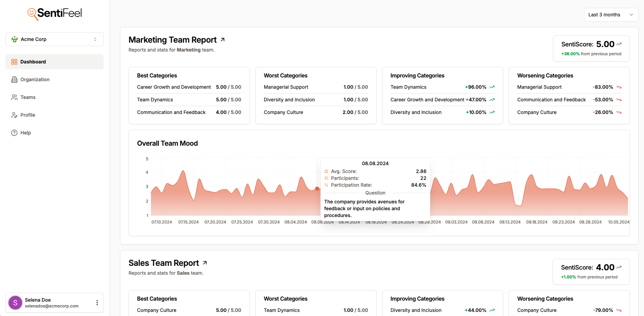
Task: Click the Profile icon in the sidebar
Action: pos(14,115)
